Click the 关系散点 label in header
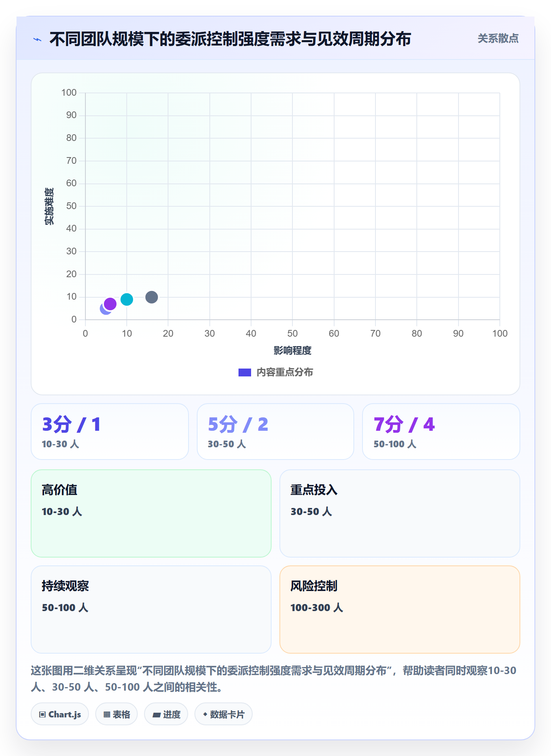Image resolution: width=551 pixels, height=756 pixels. coord(498,39)
